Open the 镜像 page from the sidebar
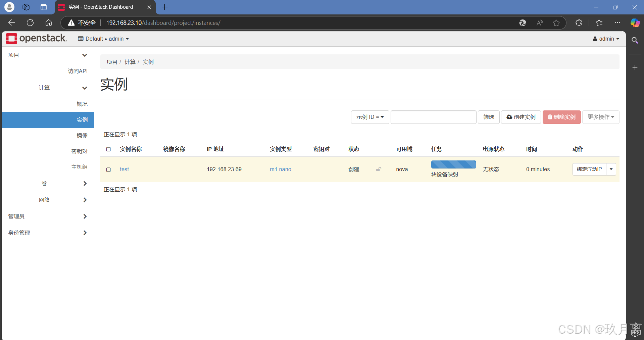 [x=82, y=135]
